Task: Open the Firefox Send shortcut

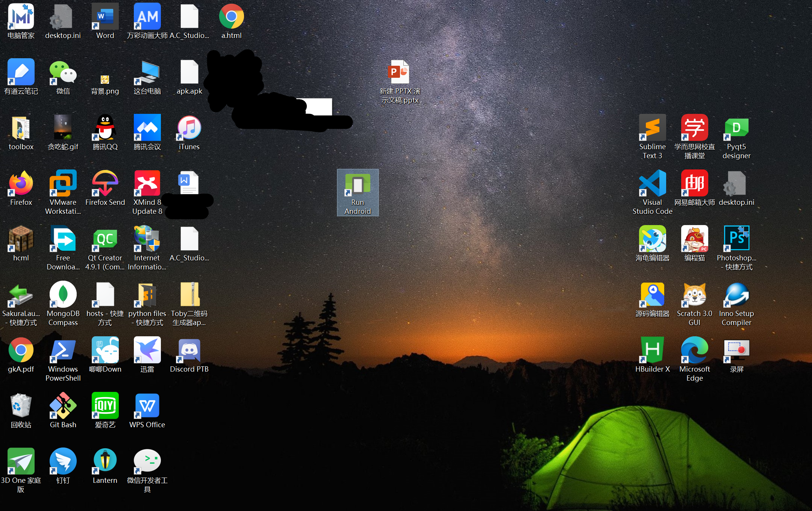Action: [105, 188]
